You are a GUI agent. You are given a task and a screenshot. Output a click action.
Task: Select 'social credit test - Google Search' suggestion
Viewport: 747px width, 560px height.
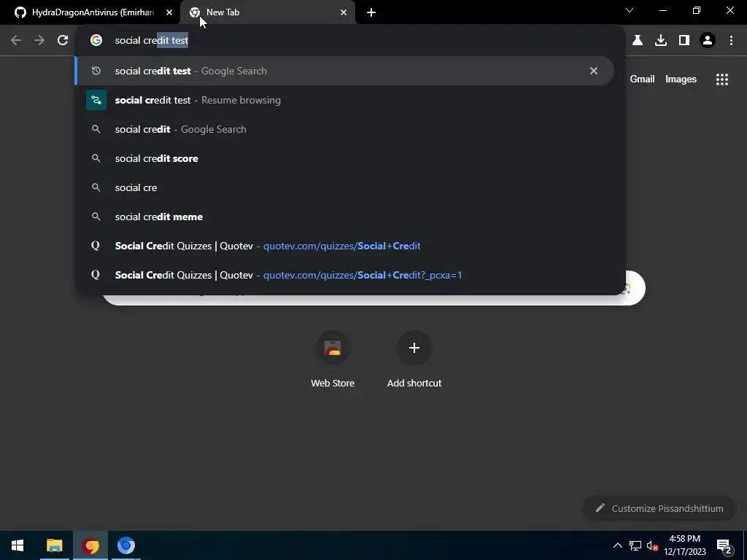click(344, 71)
